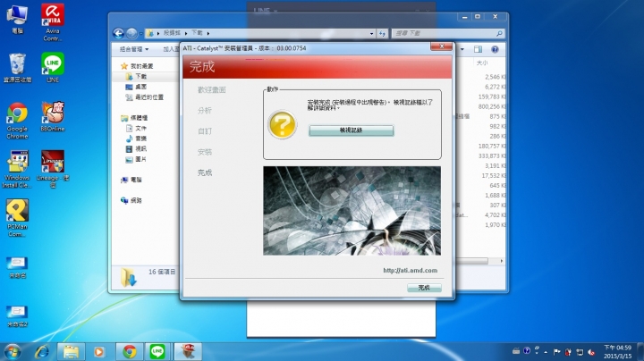Open the Lineage desktop shortcut
The image size is (644, 361).
tap(53, 169)
